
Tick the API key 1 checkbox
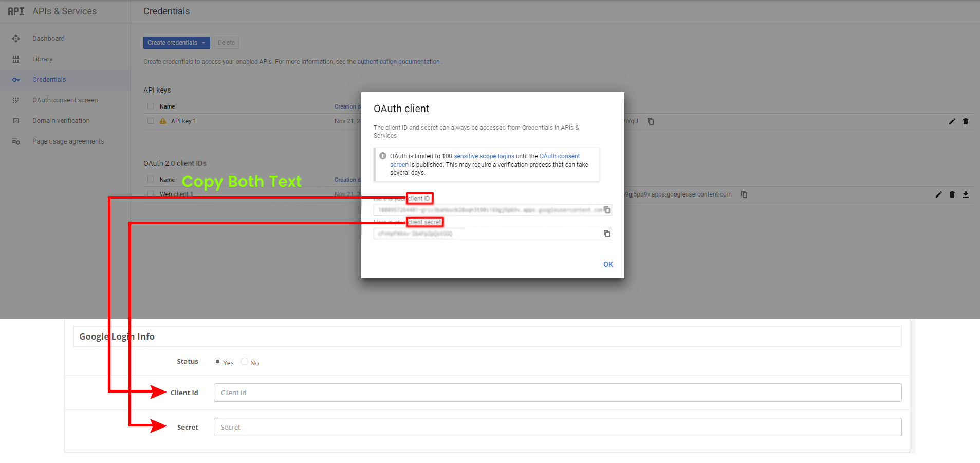tap(151, 121)
